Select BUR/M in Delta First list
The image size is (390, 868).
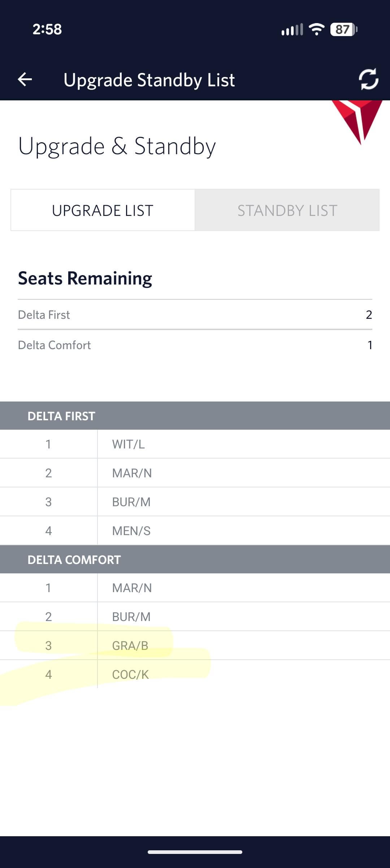pos(131,502)
